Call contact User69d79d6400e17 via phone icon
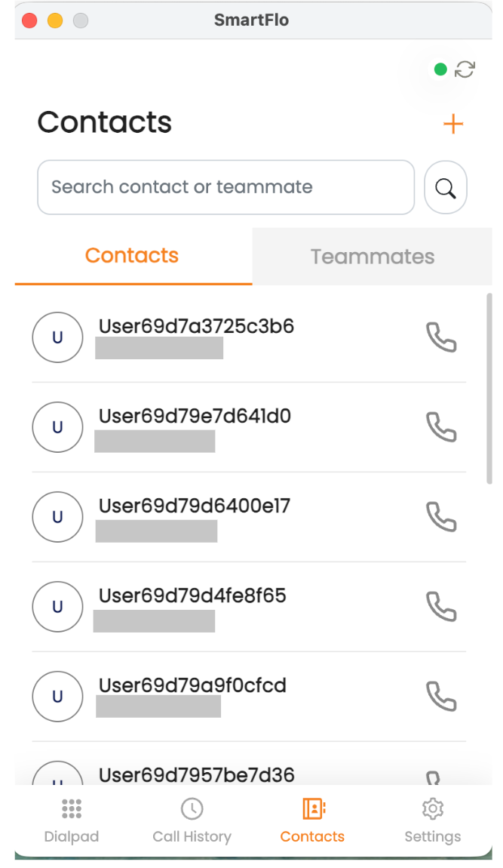Screen dimensions: 503x868 point(441,516)
